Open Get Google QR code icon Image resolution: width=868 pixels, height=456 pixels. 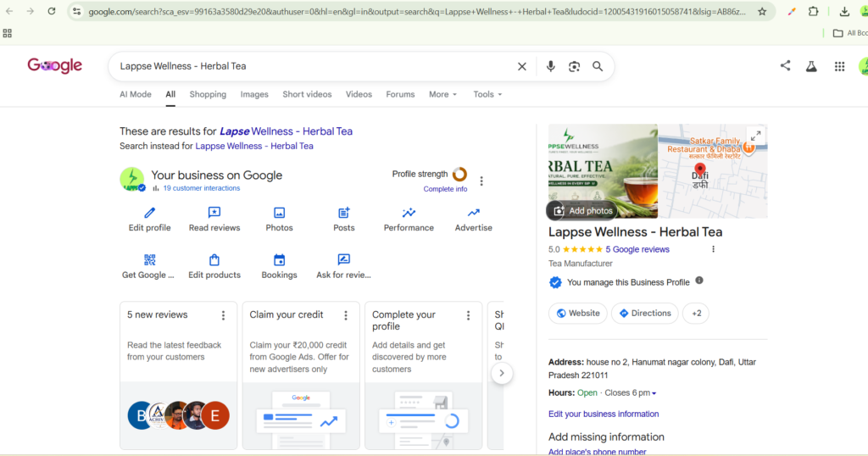pos(149,259)
